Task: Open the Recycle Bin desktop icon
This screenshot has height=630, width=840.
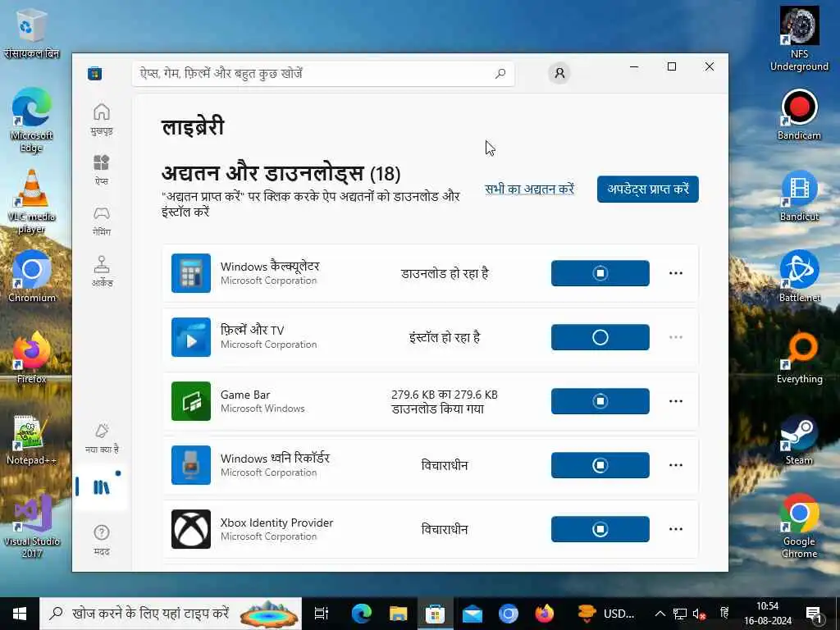Action: coord(31,32)
